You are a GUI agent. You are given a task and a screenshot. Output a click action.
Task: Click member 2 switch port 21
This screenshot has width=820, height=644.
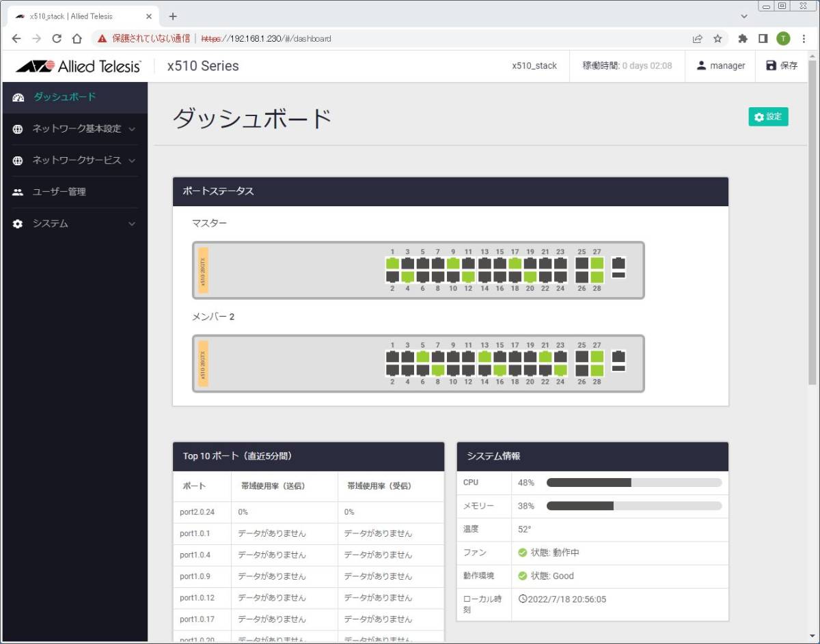tap(545, 356)
